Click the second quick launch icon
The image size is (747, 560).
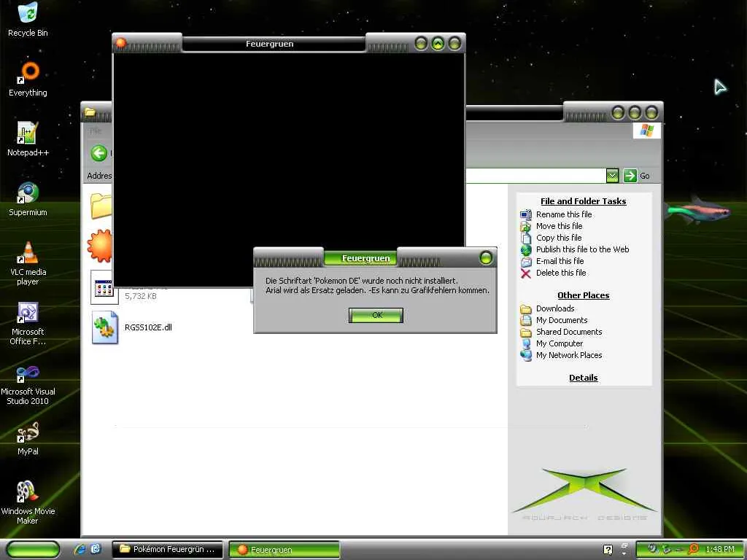pos(96,549)
